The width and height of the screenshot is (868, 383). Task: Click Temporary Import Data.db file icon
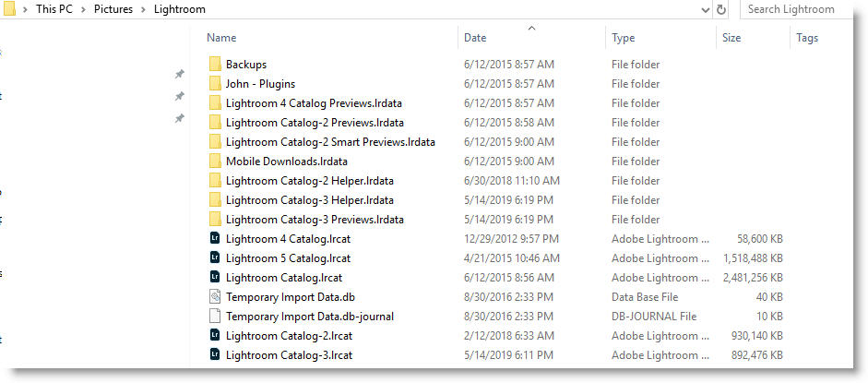click(215, 296)
